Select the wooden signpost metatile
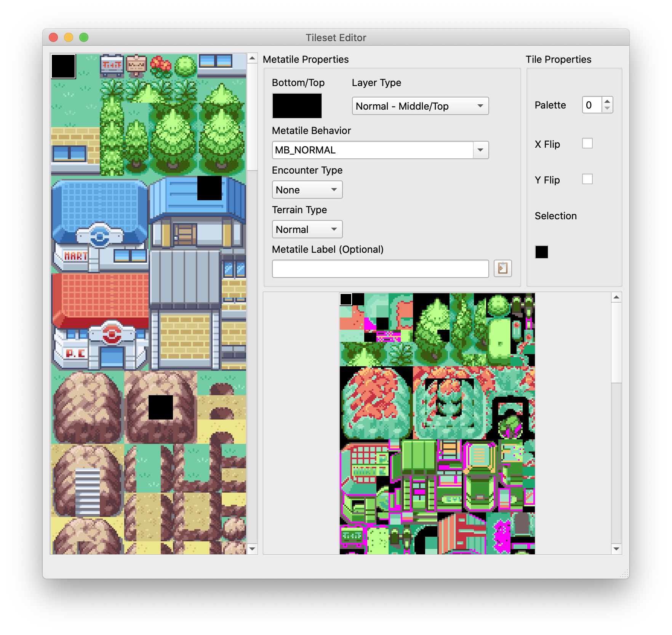The height and width of the screenshot is (635, 672). coord(136,66)
